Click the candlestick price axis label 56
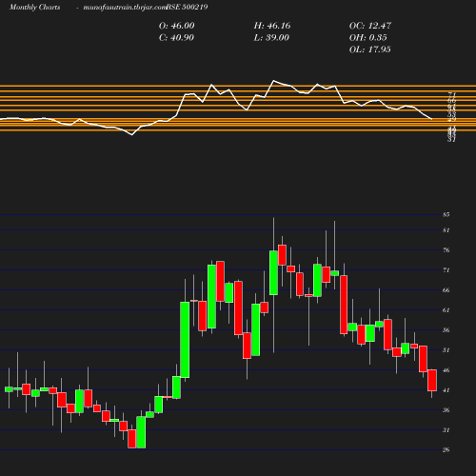Image resolution: width=476 pixels, height=476 pixels. (x=446, y=330)
